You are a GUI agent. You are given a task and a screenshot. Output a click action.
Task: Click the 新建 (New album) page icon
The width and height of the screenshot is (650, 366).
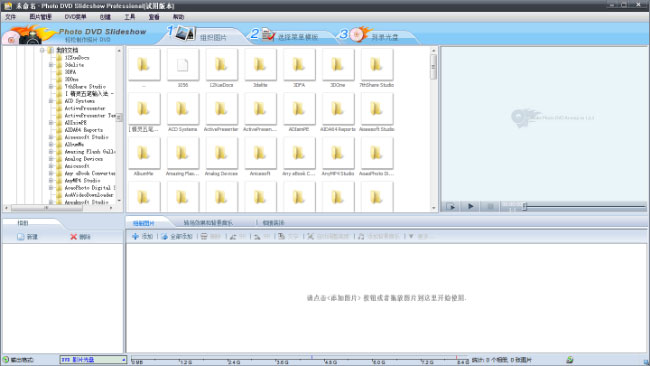pos(21,237)
